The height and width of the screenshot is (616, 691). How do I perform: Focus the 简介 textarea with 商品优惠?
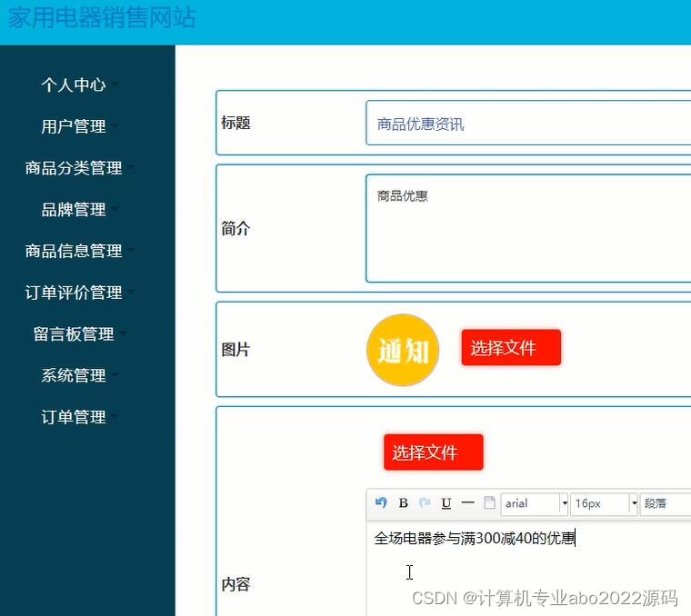[528, 229]
